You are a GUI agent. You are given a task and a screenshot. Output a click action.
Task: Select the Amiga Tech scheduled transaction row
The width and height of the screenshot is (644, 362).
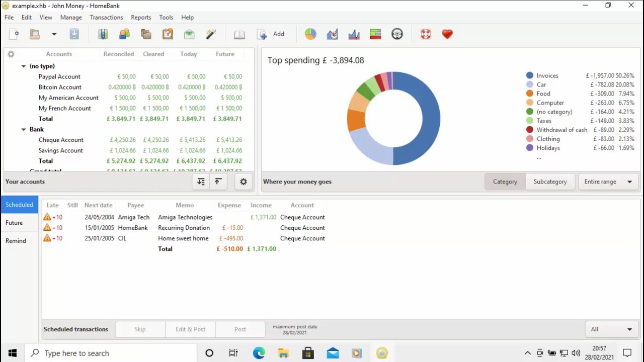coord(185,217)
